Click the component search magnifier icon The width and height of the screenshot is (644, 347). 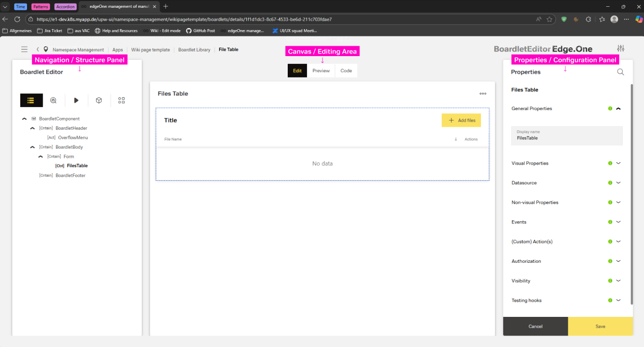click(53, 100)
